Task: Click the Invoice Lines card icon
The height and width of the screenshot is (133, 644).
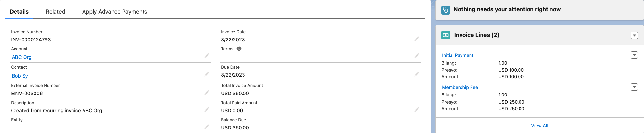Action: tap(446, 35)
